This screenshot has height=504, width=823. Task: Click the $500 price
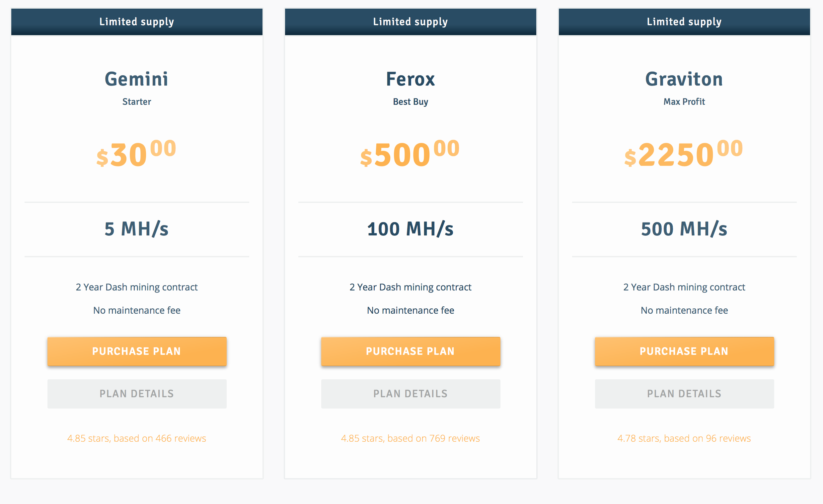pyautogui.click(x=410, y=154)
